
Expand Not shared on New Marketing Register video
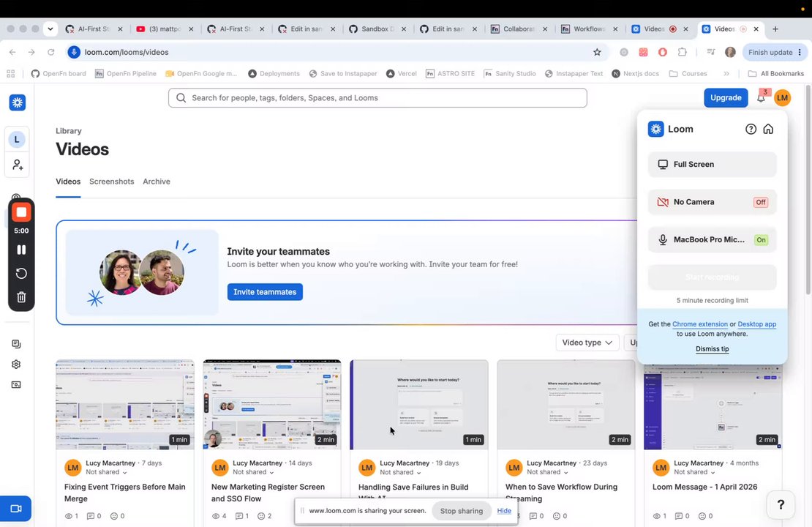coord(253,472)
